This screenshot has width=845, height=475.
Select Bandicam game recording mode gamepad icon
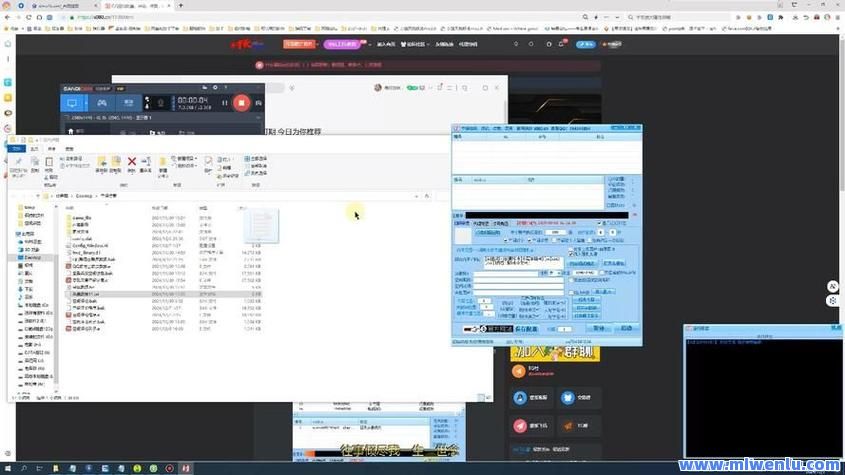click(x=101, y=102)
